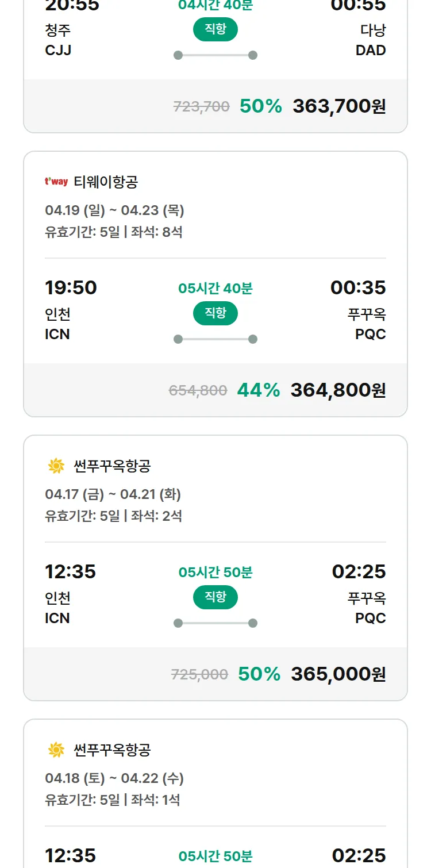Click the 00:35 Phu Quoc arrival time
This screenshot has height=868, width=431.
tap(358, 287)
